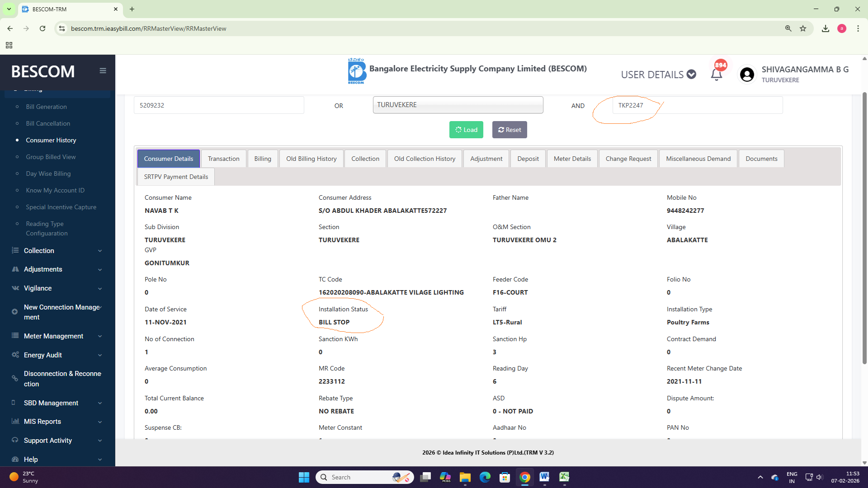Click the account ID field showing 5209232
This screenshot has height=488, width=868.
click(219, 105)
